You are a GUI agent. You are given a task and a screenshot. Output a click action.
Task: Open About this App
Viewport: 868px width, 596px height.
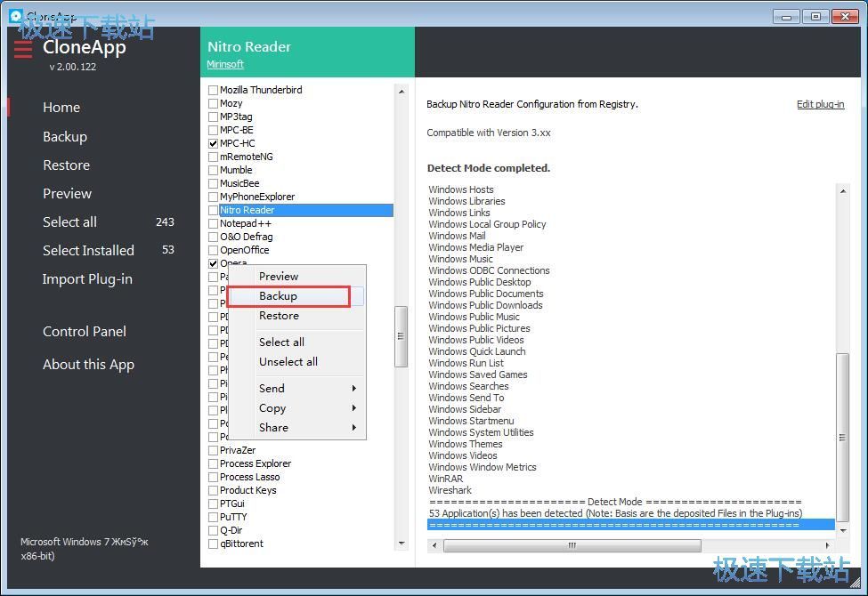[x=88, y=365]
